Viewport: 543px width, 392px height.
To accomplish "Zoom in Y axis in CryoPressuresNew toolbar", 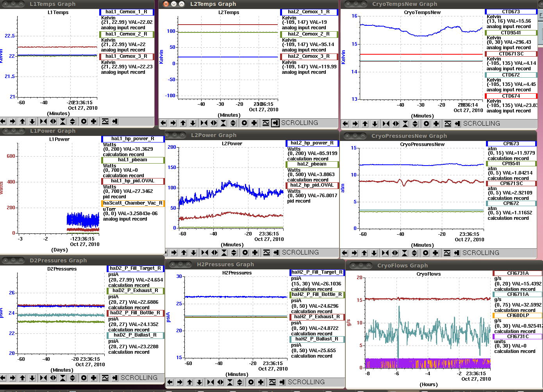I will tap(405, 253).
